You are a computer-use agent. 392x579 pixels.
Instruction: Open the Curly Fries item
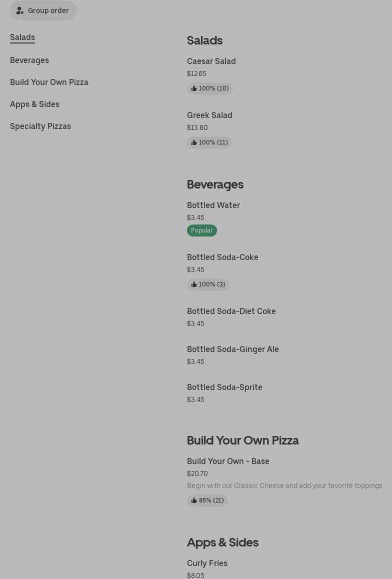click(207, 563)
